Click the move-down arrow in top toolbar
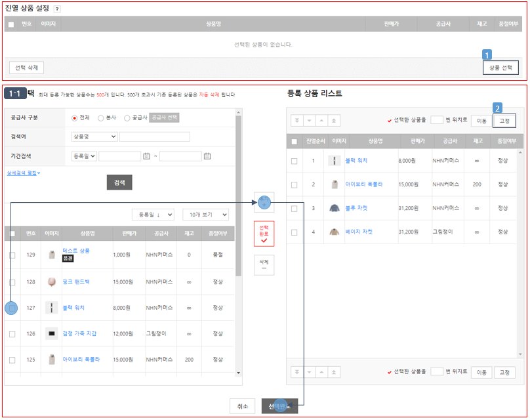 [310, 120]
